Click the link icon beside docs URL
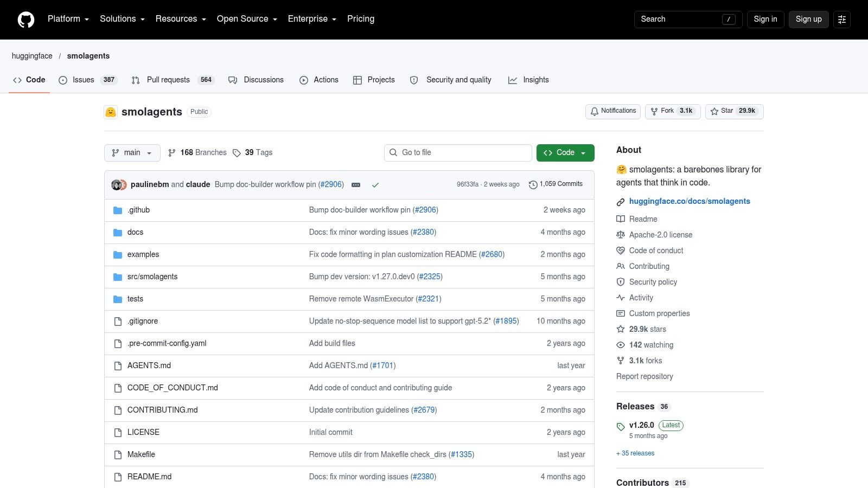The image size is (868, 488). click(621, 202)
